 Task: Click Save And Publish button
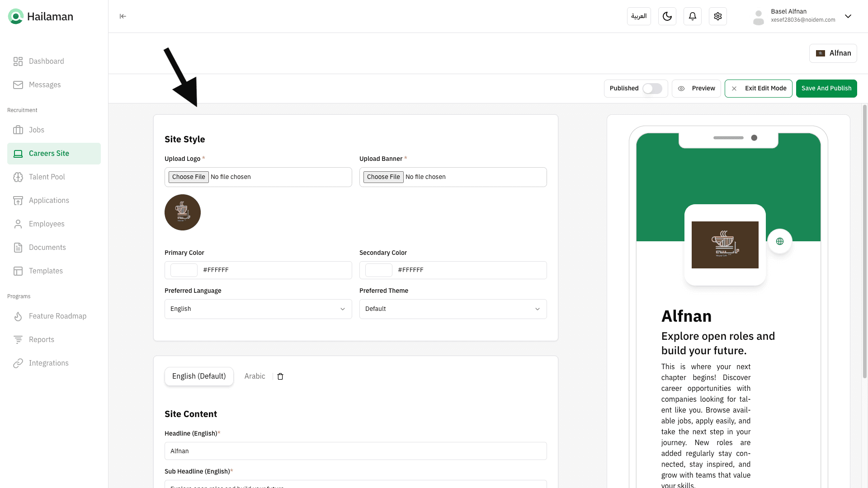(x=826, y=89)
